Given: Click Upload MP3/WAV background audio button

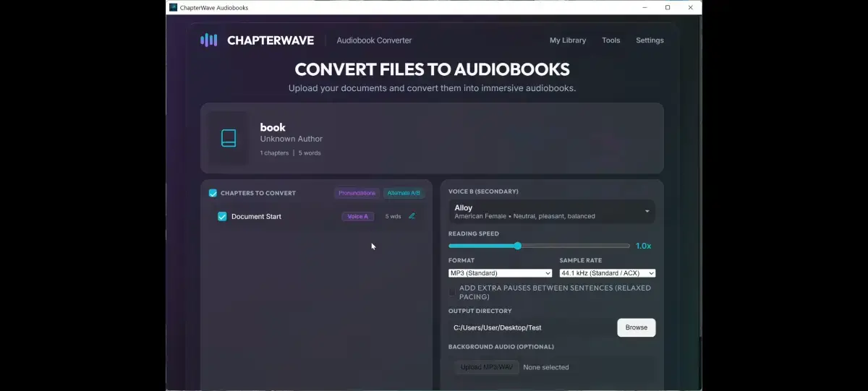Looking at the screenshot, I should click(x=487, y=367).
